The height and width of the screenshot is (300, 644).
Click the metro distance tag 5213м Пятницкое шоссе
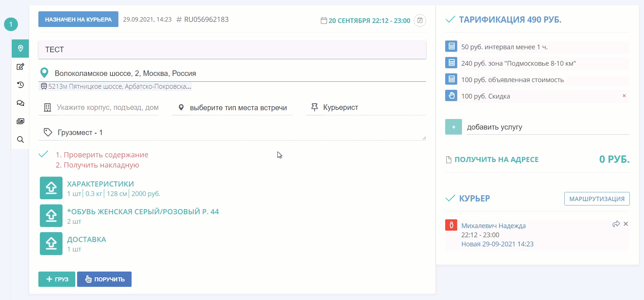(x=115, y=86)
